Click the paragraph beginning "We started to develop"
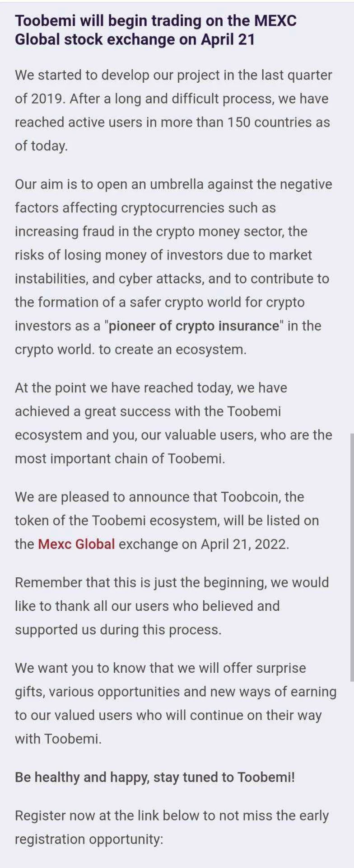The image size is (354, 868). 173,110
